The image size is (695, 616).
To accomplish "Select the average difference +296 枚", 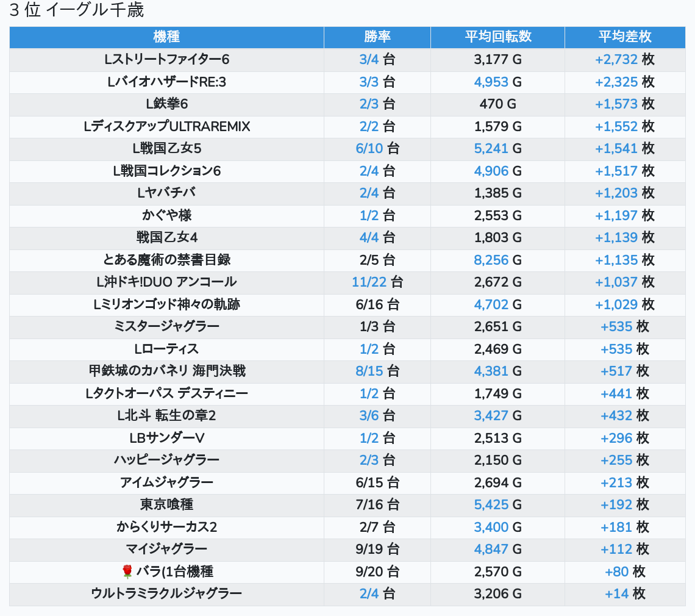I will [x=625, y=439].
